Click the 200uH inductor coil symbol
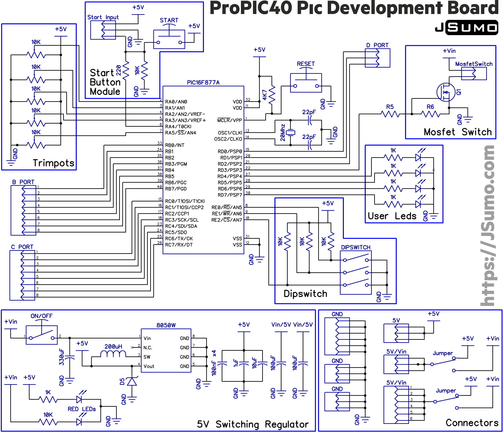Screen dimensions: 504x433 pyautogui.click(x=113, y=353)
